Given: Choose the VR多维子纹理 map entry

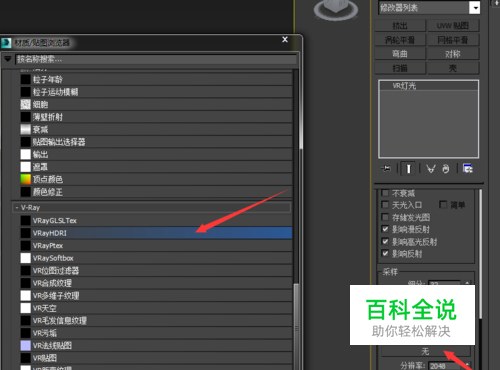Looking at the screenshot, I should click(156, 295).
